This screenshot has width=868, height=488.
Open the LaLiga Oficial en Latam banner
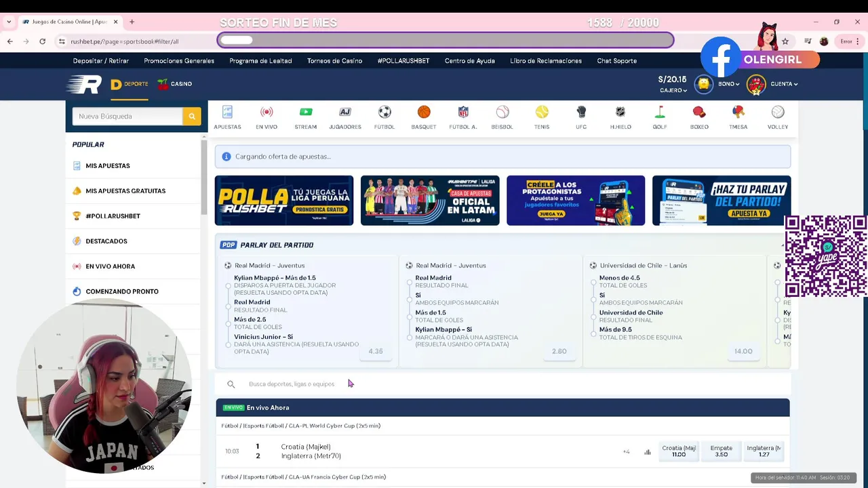tap(430, 201)
